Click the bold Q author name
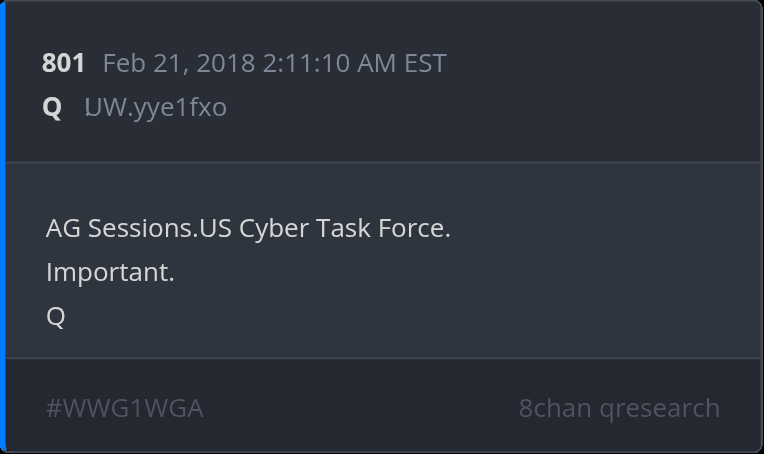This screenshot has width=764, height=454. click(52, 107)
